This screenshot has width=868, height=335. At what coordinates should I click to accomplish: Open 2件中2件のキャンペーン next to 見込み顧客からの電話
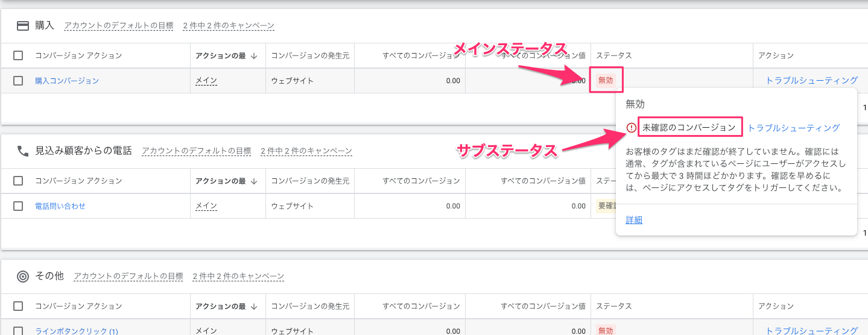pyautogui.click(x=306, y=151)
